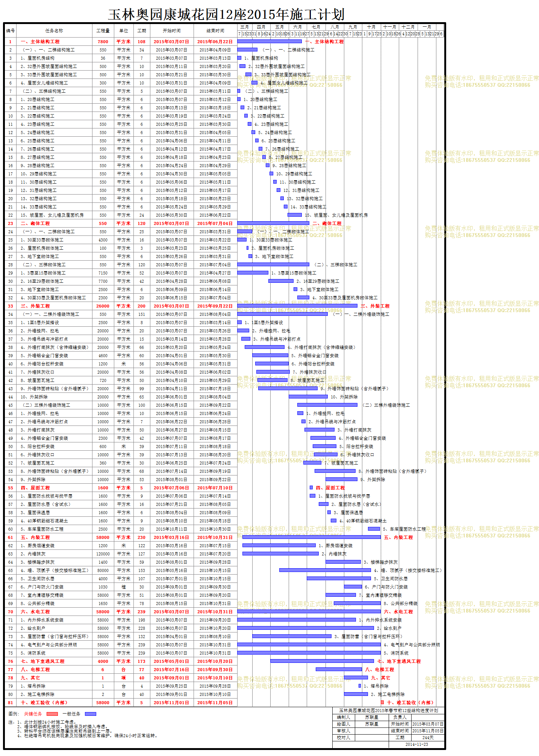The height and width of the screenshot is (756, 539).
Task: Select the 单位 column header
Action: (x=124, y=31)
